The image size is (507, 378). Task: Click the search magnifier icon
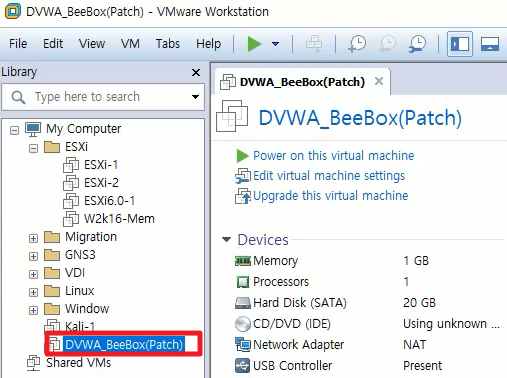18,97
